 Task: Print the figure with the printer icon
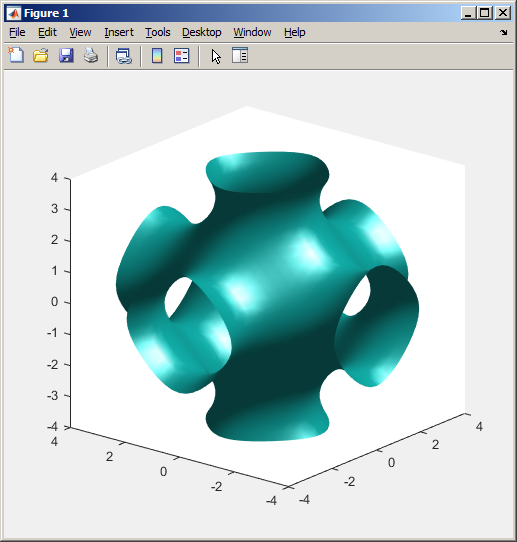pos(91,55)
